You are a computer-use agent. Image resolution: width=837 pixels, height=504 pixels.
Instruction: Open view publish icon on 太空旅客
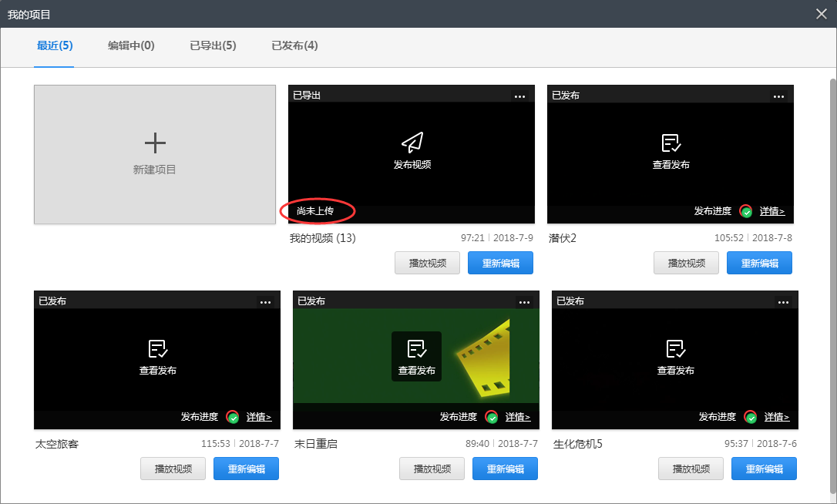click(157, 348)
